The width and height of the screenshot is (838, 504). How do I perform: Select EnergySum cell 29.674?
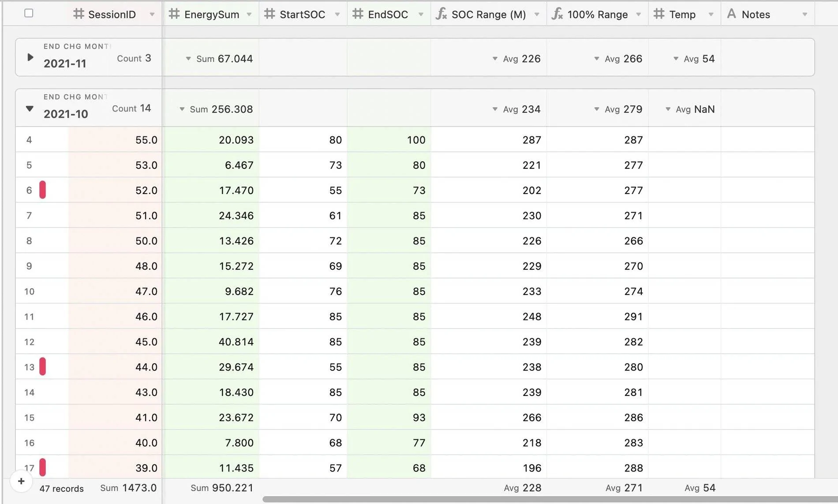coord(211,367)
